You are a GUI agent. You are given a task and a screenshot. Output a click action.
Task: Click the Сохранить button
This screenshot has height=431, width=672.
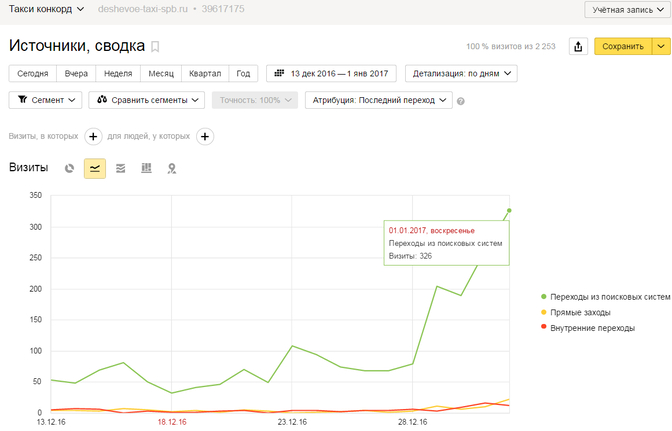[622, 46]
